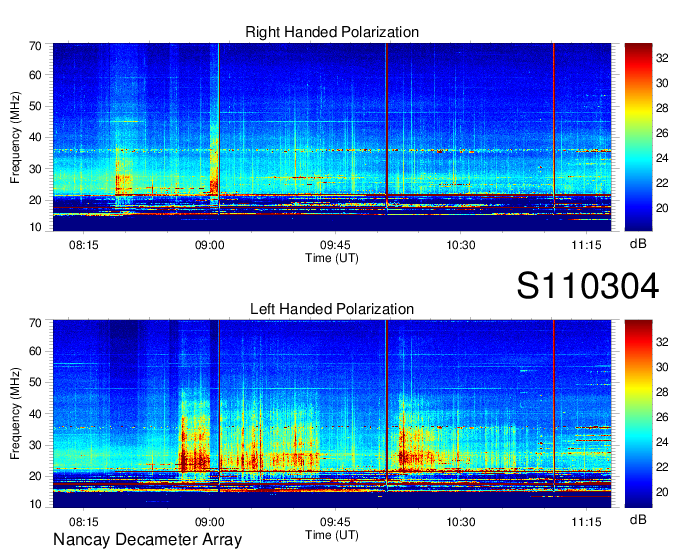This screenshot has height=552, width=680.
Task: Click the 32 value on top color bar scale
Action: point(662,58)
